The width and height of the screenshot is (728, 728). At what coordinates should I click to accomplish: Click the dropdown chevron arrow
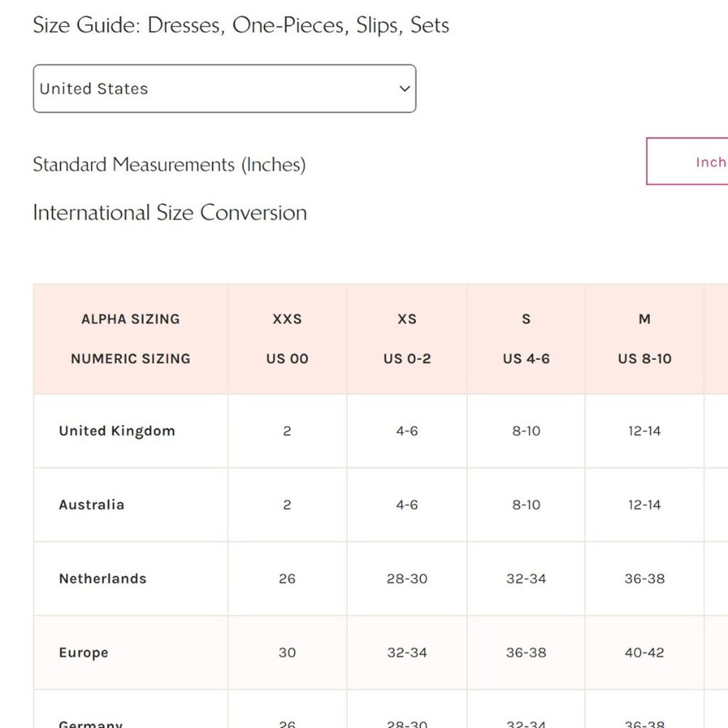tap(404, 89)
